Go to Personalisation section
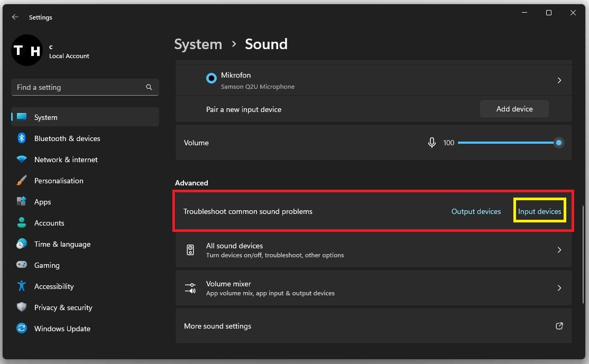The width and height of the screenshot is (589, 364). coord(59,181)
